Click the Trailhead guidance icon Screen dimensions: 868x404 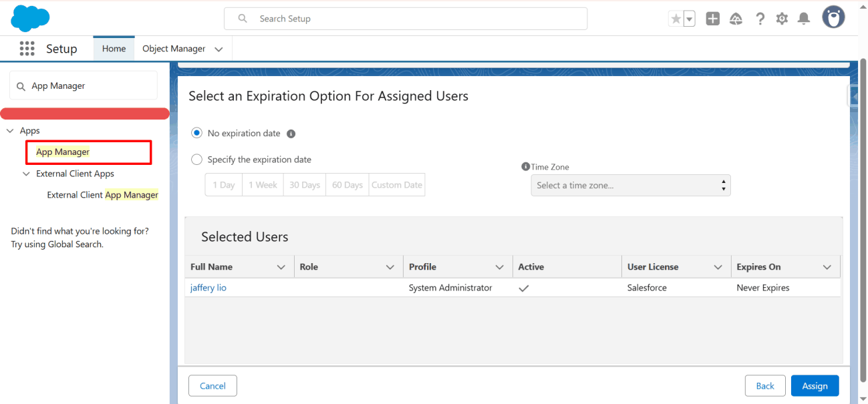point(736,19)
